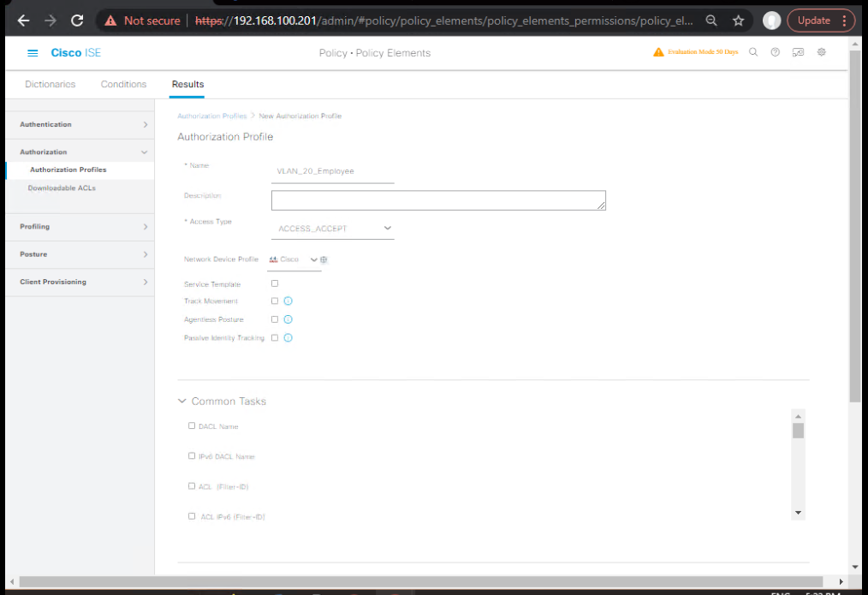Enable the Agentless Posture checkbox
Viewport: 868px width, 595px height.
(275, 319)
